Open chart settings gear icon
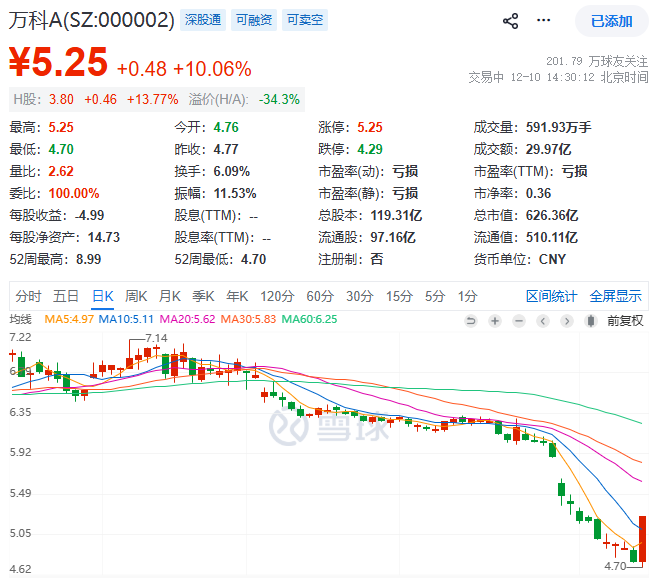Screen dimensions: 654x578 pyautogui.click(x=589, y=320)
